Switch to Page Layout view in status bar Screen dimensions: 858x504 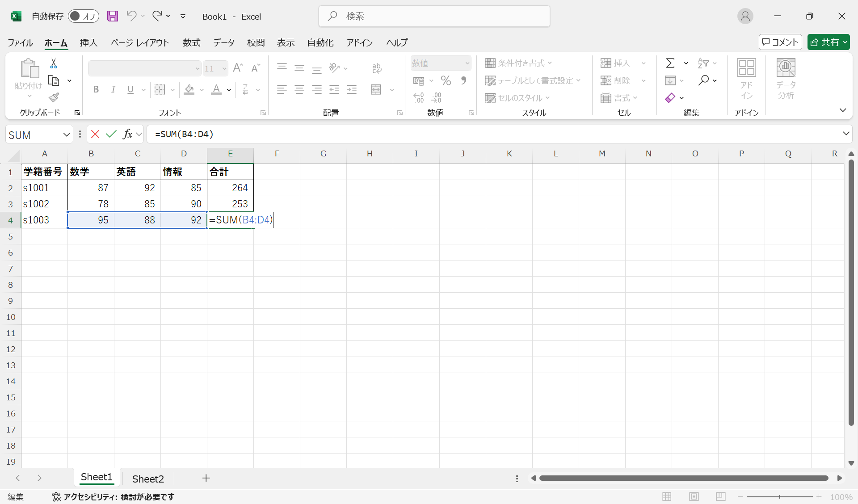point(694,496)
